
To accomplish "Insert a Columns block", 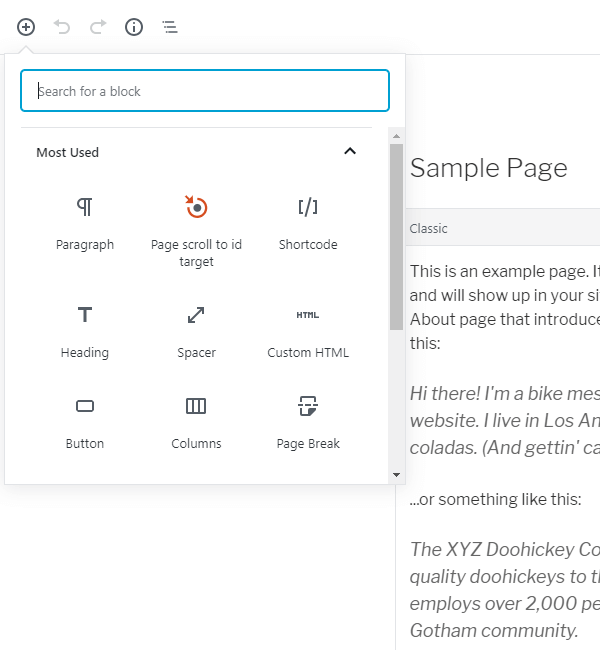I will pos(196,422).
